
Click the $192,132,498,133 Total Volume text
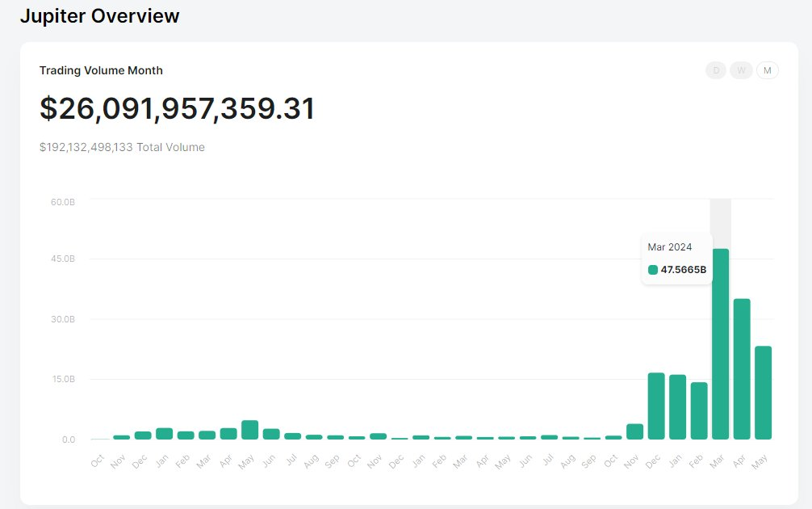[122, 147]
